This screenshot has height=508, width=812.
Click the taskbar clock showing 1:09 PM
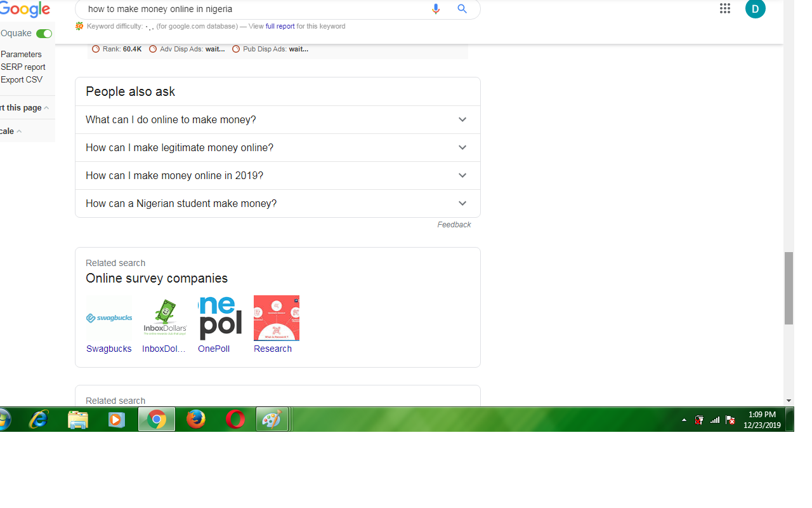click(762, 420)
